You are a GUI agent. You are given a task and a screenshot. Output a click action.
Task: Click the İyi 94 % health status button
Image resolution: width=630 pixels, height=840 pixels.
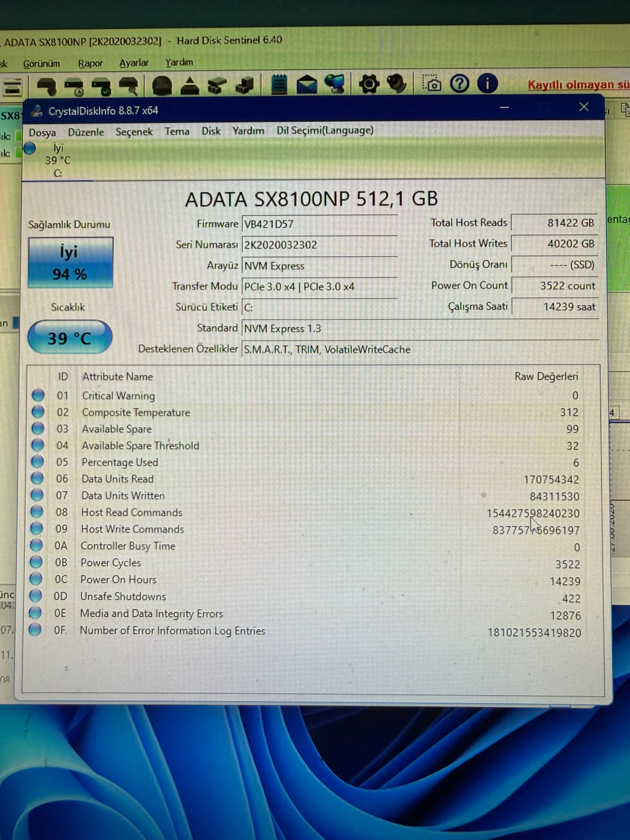pos(70,263)
